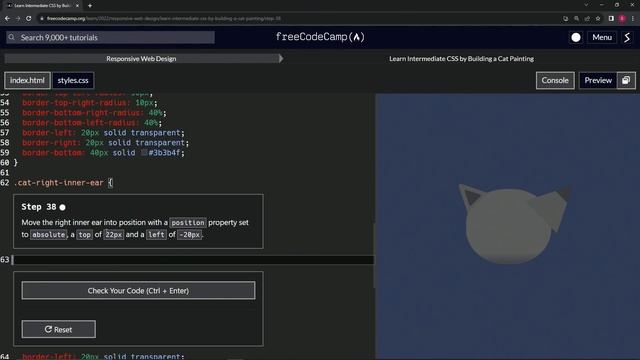Open the pink browser profile avatar
This screenshot has width=640, height=360.
tap(622, 18)
